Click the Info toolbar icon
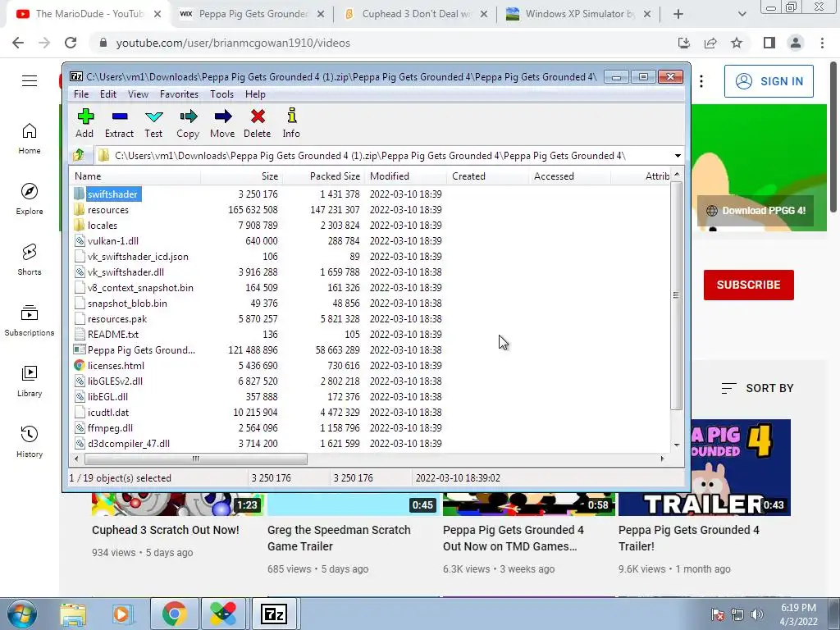 [291, 116]
